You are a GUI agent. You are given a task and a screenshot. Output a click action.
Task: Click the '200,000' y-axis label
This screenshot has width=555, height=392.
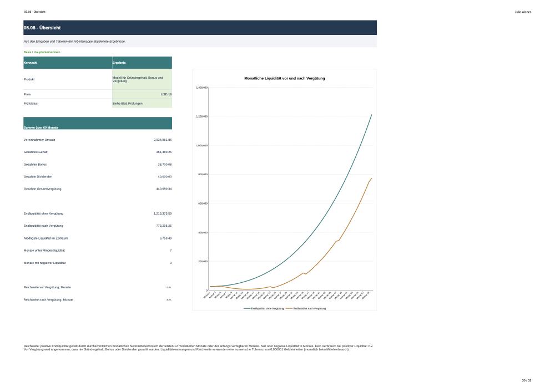(203, 262)
